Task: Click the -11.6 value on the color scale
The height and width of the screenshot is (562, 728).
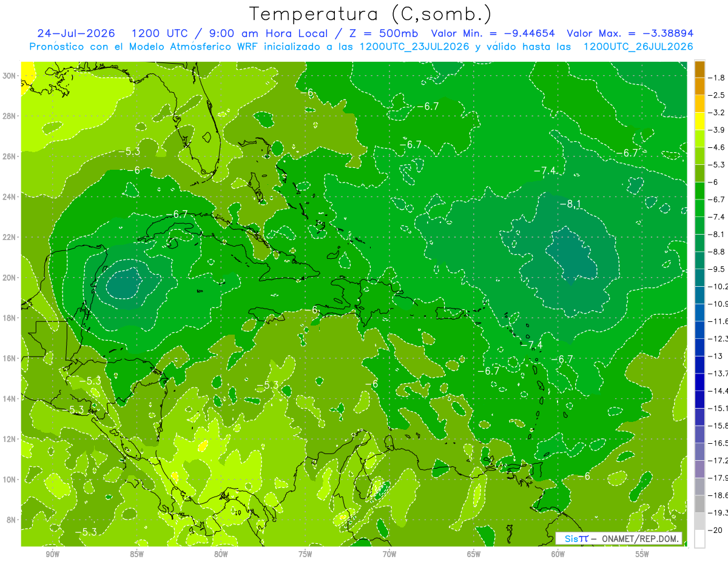Action: pos(718,321)
